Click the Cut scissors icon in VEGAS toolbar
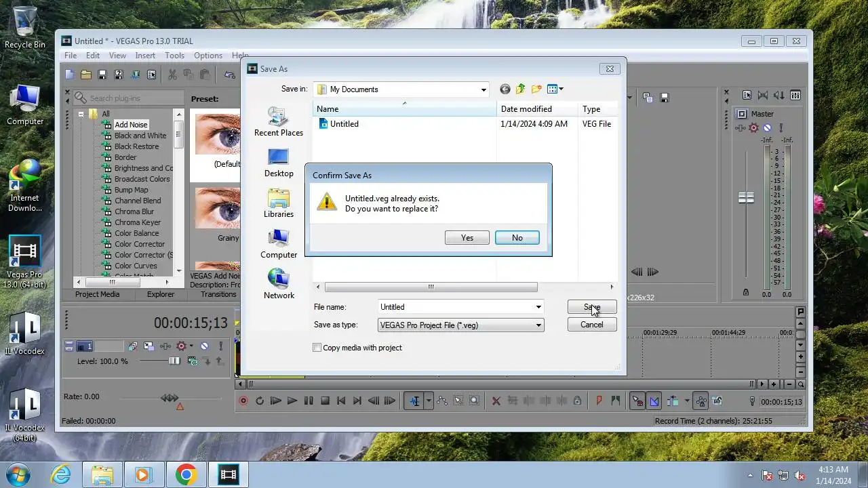The width and height of the screenshot is (868, 488). (172, 75)
